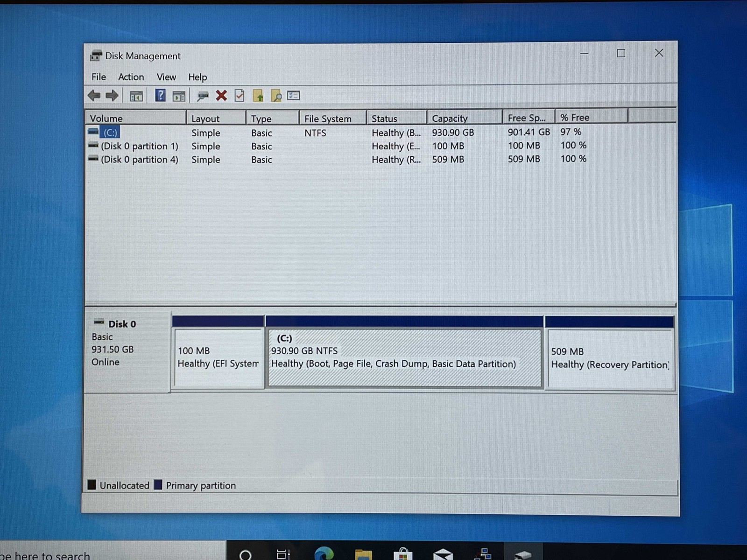Image resolution: width=747 pixels, height=560 pixels.
Task: Click the settings list view toolbar icon
Action: (294, 96)
